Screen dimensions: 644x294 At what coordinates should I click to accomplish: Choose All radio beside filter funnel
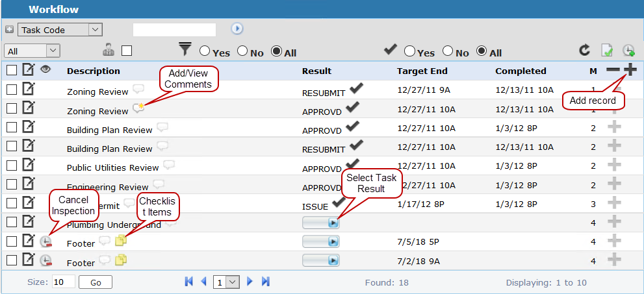(x=277, y=51)
